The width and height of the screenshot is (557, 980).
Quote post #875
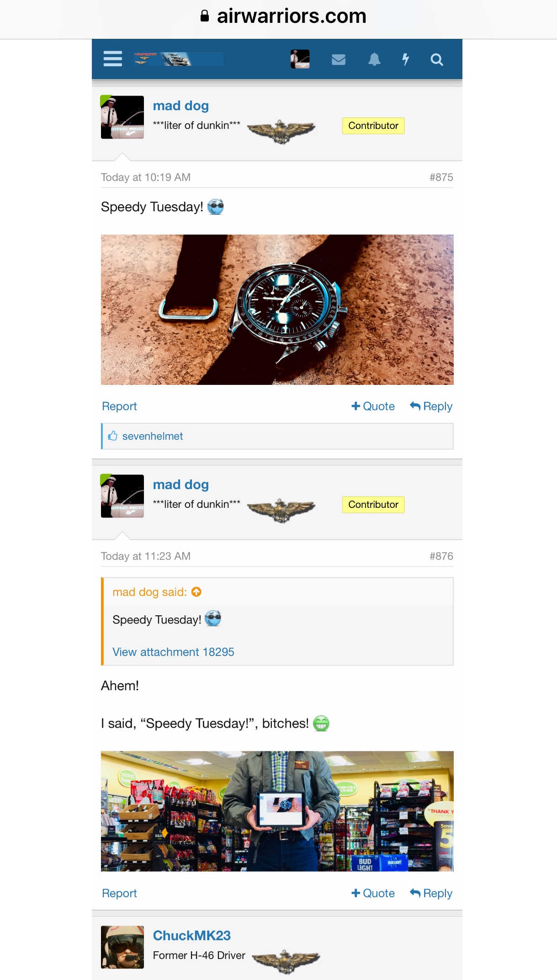click(x=373, y=406)
